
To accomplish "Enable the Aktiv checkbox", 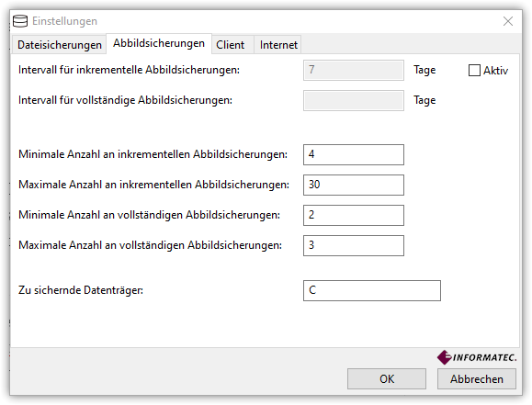I will click(474, 71).
